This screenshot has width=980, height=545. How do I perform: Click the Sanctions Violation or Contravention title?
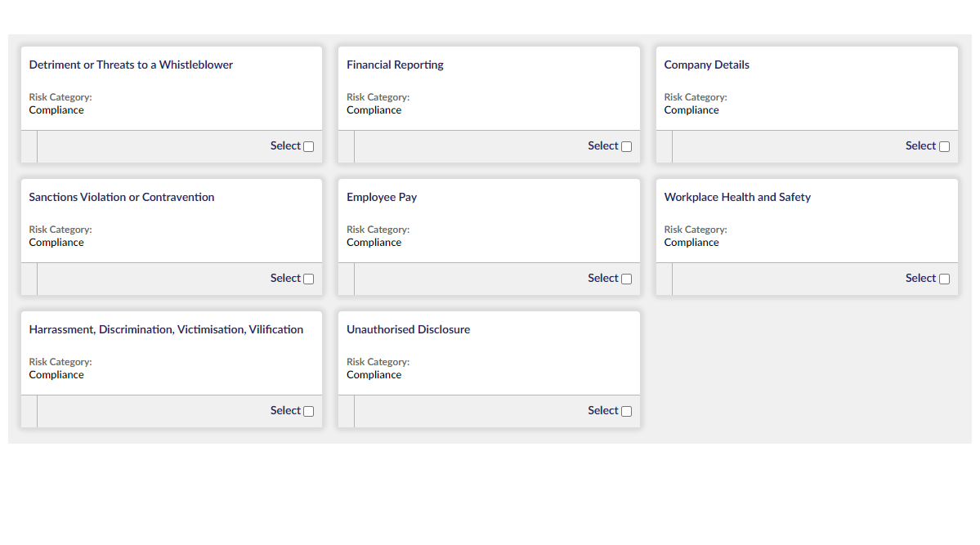(x=122, y=197)
